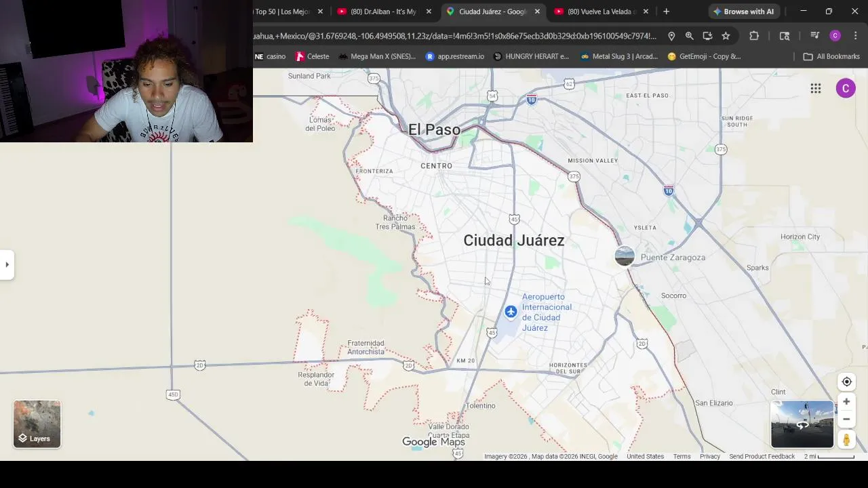The image size is (868, 488).
Task: Open the Chrome side panel icon
Action: [x=785, y=36]
